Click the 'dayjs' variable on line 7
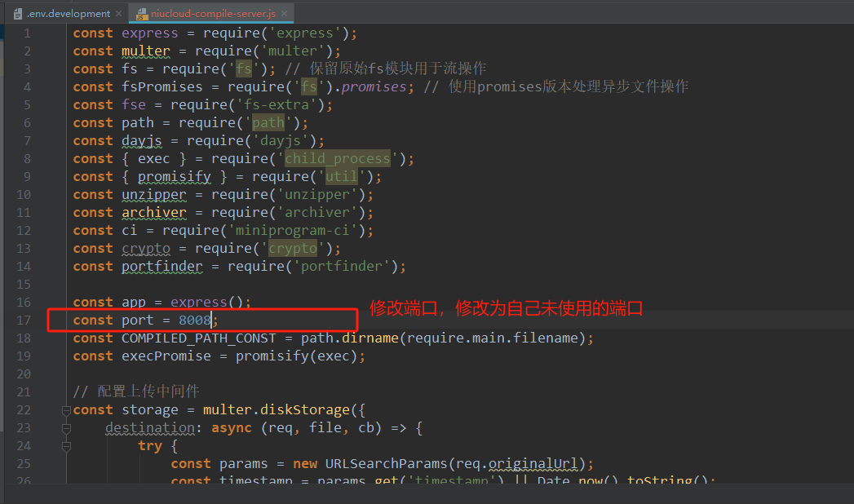This screenshot has width=854, height=504. tap(142, 141)
